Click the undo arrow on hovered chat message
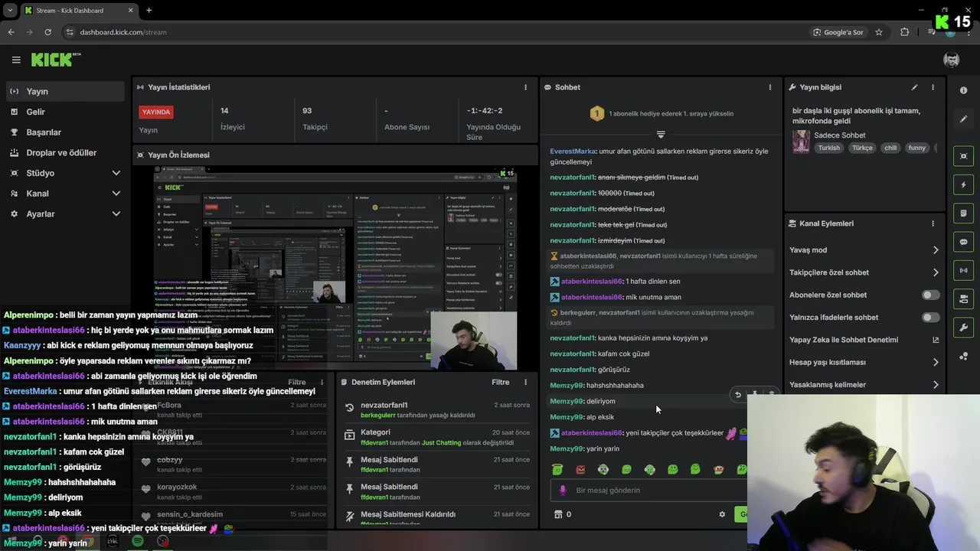Viewport: 980px width, 551px height. 738,395
